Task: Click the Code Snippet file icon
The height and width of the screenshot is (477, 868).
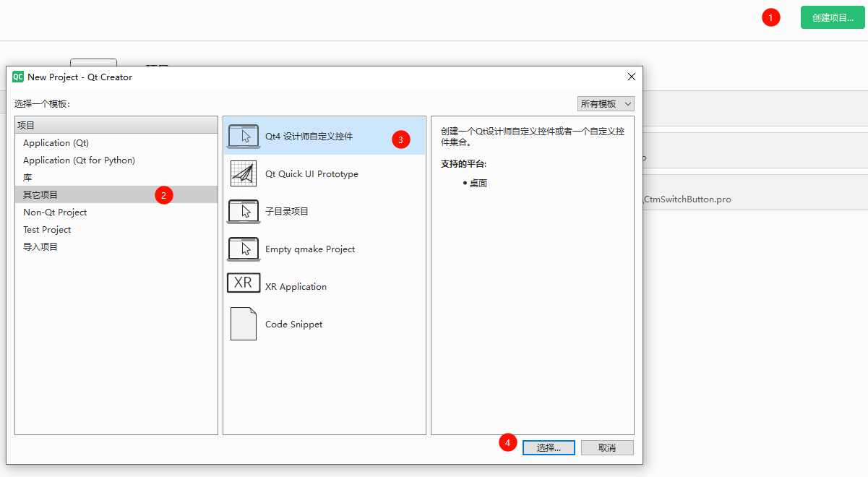Action: click(244, 324)
